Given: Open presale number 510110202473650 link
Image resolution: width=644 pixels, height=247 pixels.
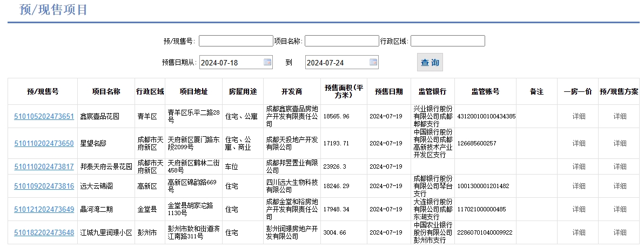Looking at the screenshot, I should (x=44, y=143).
